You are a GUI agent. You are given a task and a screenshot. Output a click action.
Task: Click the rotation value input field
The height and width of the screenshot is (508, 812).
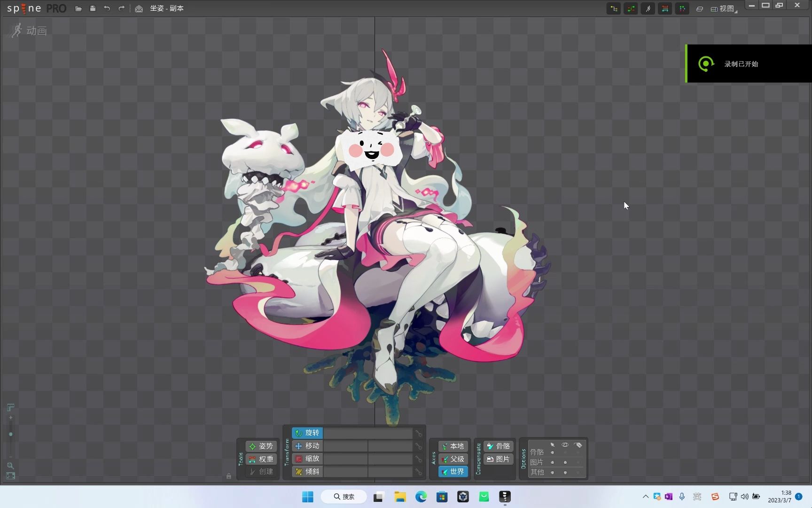367,433
